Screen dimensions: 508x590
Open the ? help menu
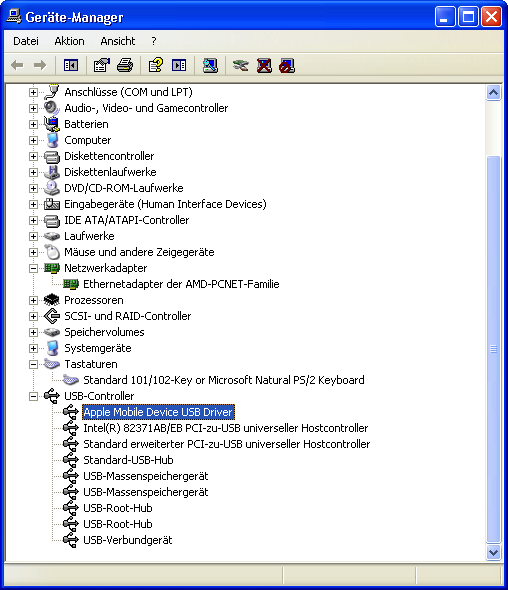tap(154, 41)
